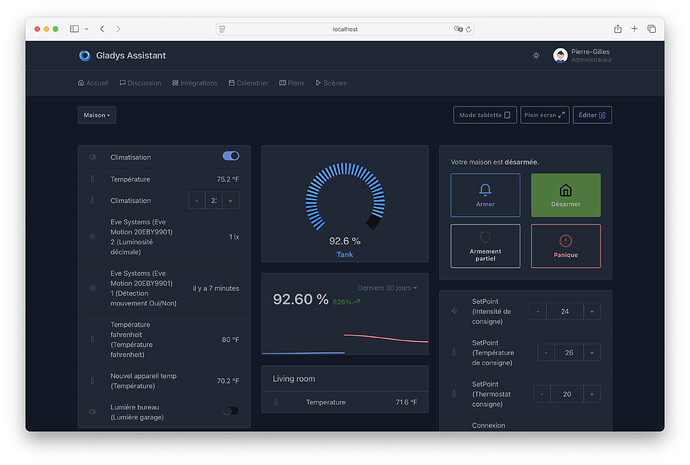Toggle the dark mode sun icon
690x465 pixels.
(x=535, y=56)
